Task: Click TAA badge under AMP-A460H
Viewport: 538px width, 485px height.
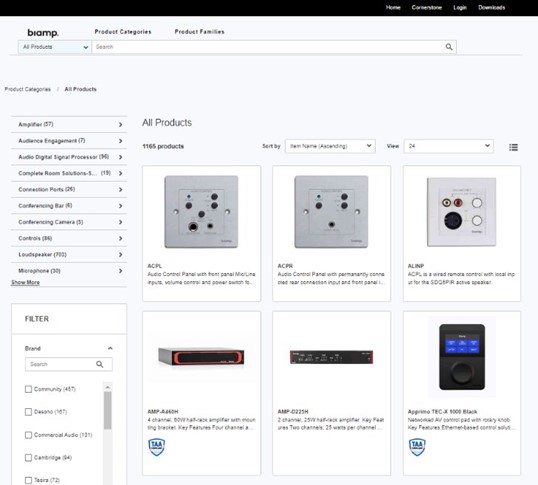Action: point(156,447)
